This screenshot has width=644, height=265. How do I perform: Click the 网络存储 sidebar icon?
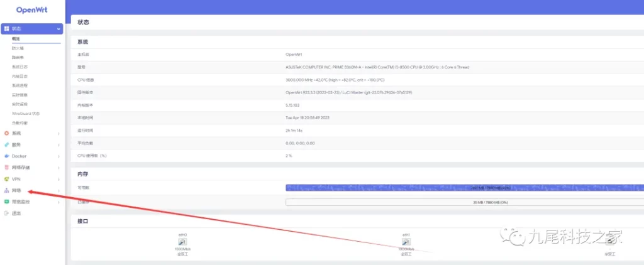pyautogui.click(x=6, y=168)
